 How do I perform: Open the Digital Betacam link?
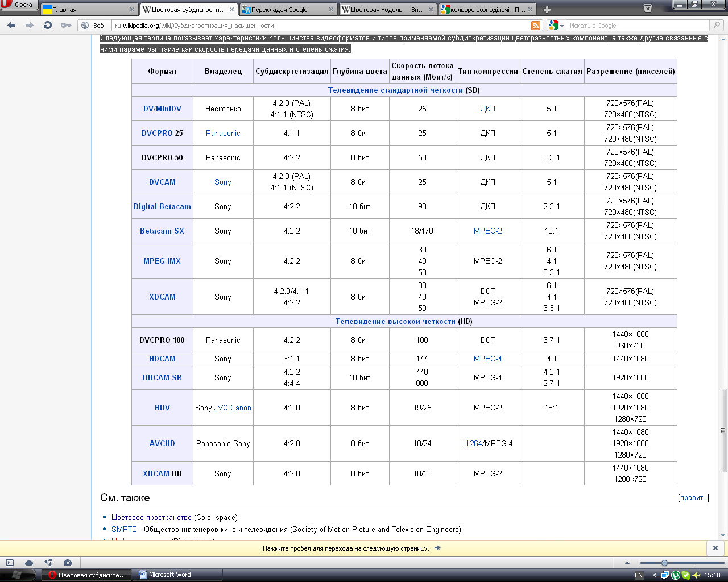[162, 206]
